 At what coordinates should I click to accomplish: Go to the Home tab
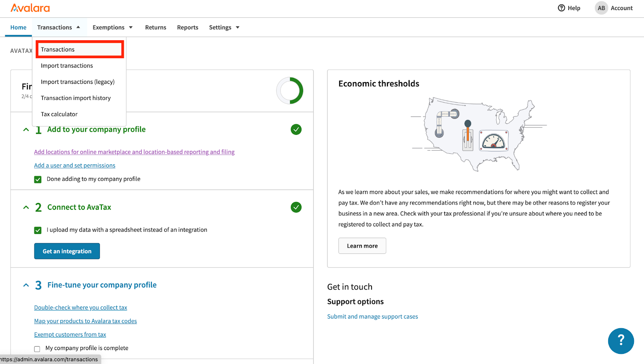point(19,27)
